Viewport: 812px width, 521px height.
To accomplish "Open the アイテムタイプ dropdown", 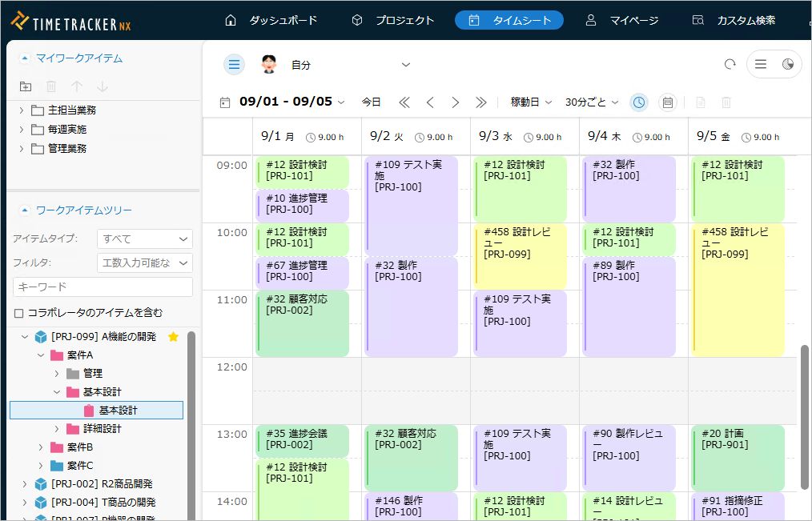I will click(144, 239).
